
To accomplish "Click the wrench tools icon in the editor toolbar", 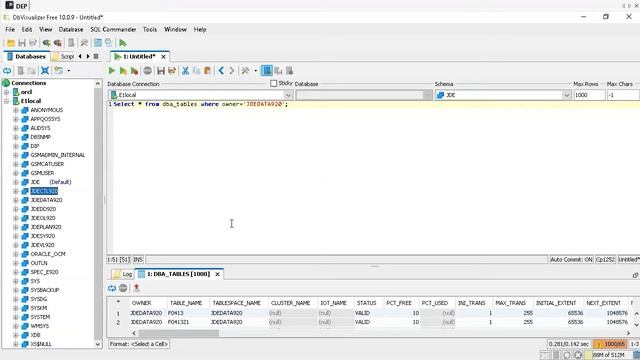I will tap(245, 71).
